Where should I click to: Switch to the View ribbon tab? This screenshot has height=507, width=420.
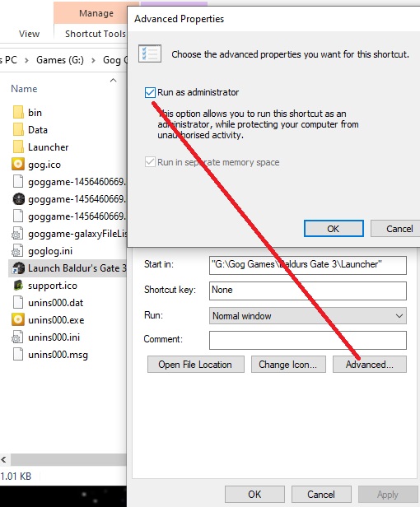pyautogui.click(x=29, y=34)
